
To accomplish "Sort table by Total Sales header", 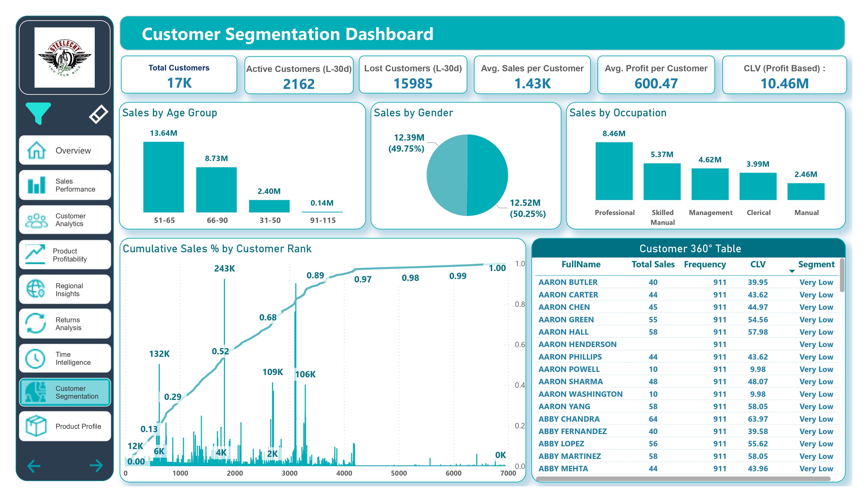I will coord(653,264).
